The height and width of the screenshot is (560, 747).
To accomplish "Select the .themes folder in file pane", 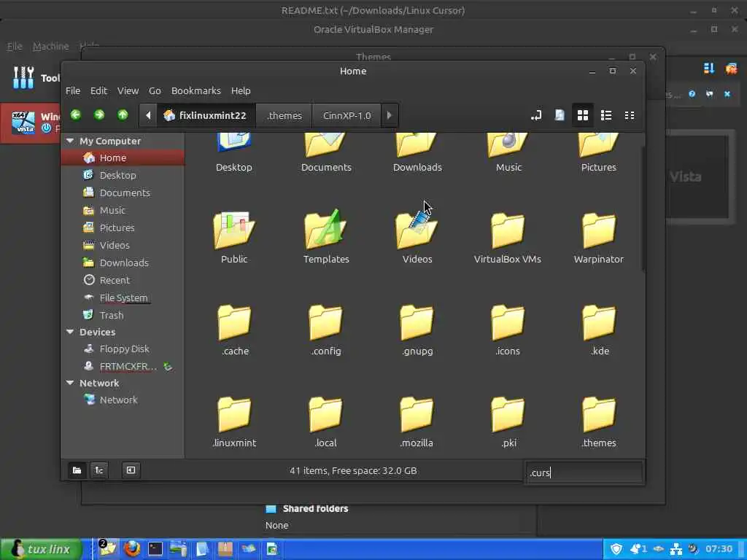I will 599,415.
